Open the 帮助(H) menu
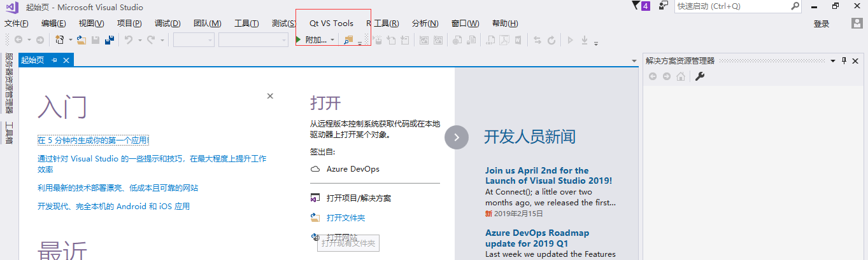This screenshot has height=260, width=868. (505, 24)
